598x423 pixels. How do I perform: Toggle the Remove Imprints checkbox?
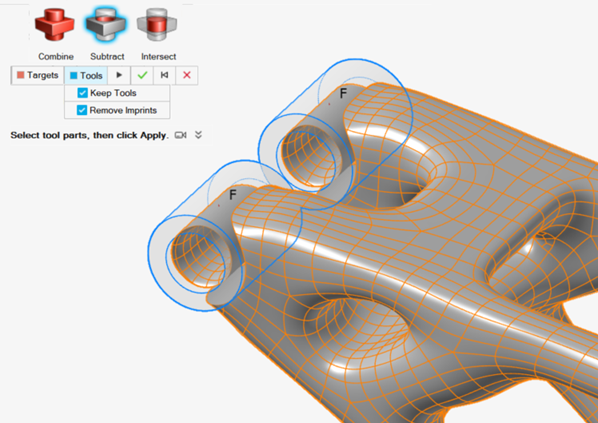click(82, 110)
